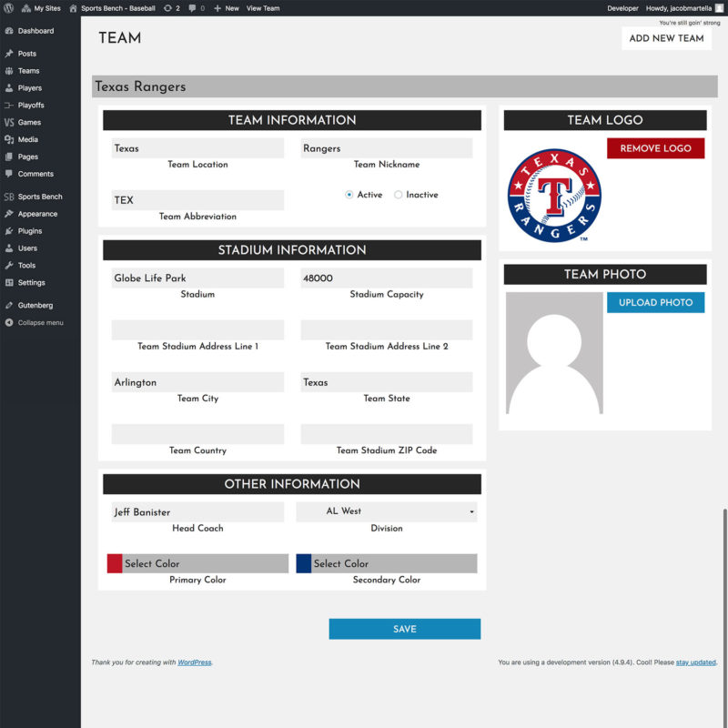
Task: Click the empty Team Country field
Action: 197,434
